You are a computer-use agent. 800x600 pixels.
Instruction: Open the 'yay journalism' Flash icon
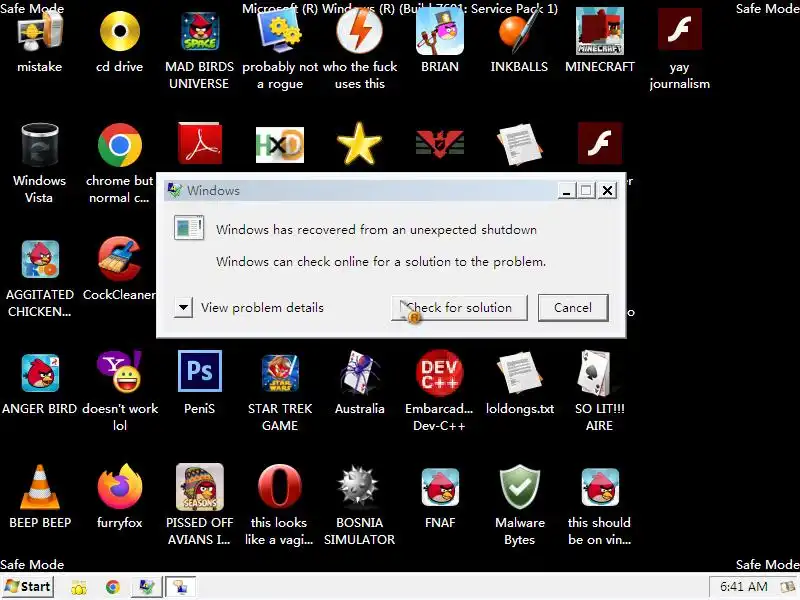(680, 31)
